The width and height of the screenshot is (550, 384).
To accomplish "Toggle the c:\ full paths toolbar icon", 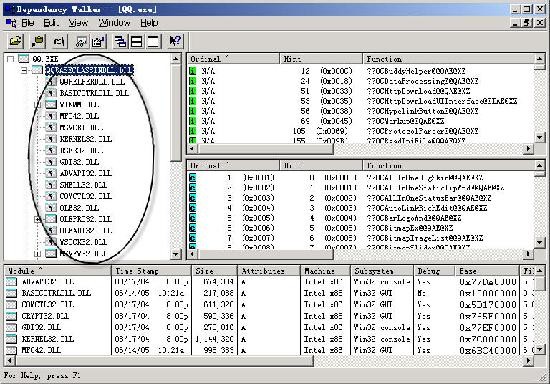I will coord(59,41).
